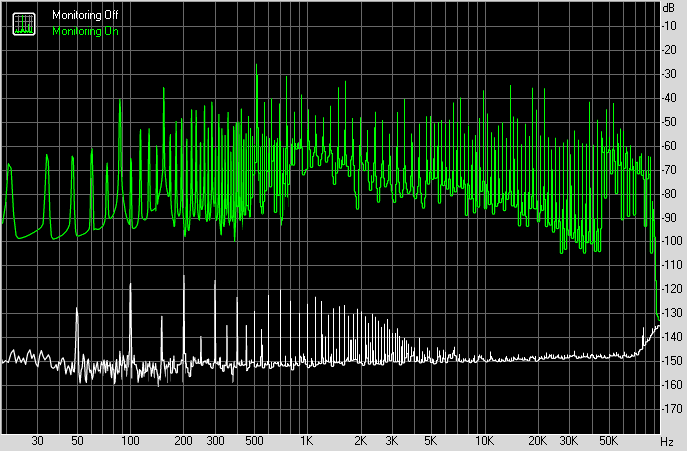Click the 500 Hz frequency label
687x451 pixels.
tap(254, 440)
